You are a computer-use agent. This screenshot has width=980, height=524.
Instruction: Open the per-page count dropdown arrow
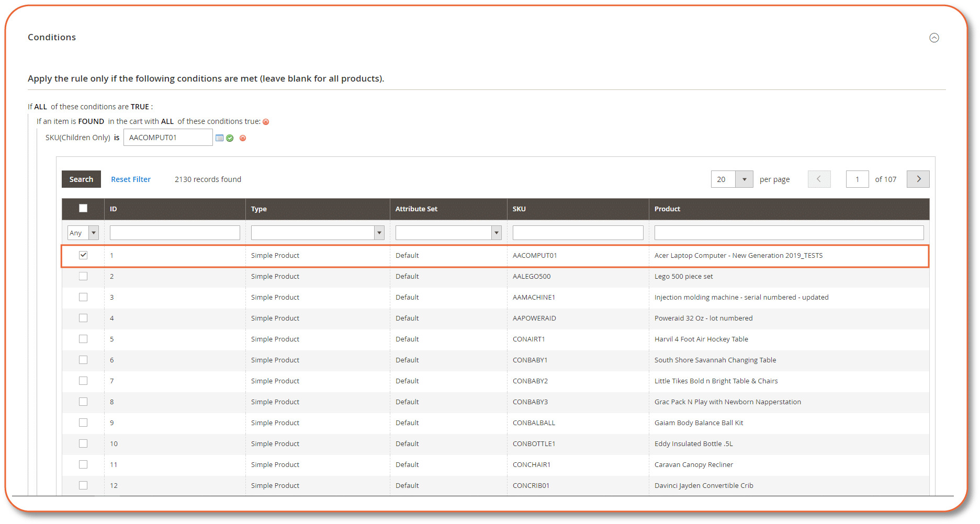tap(745, 179)
